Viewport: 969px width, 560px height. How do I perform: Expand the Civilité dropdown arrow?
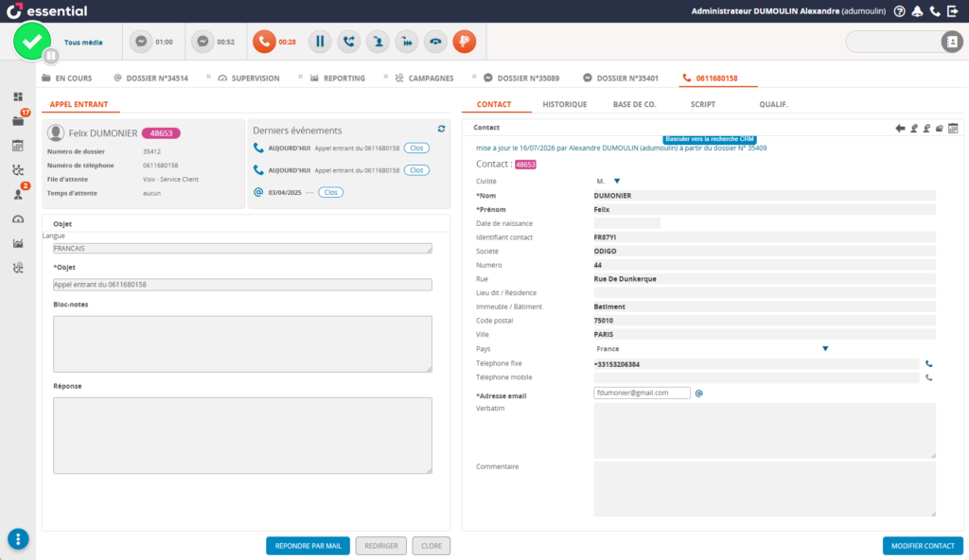pyautogui.click(x=617, y=181)
